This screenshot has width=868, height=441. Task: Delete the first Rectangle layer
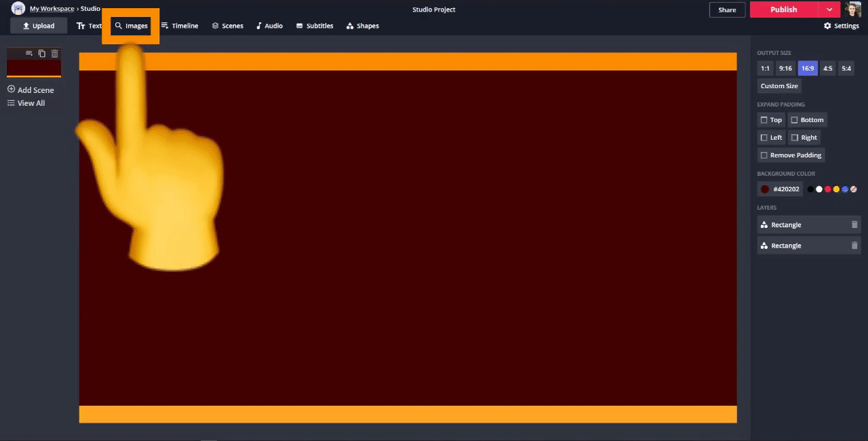(x=854, y=225)
